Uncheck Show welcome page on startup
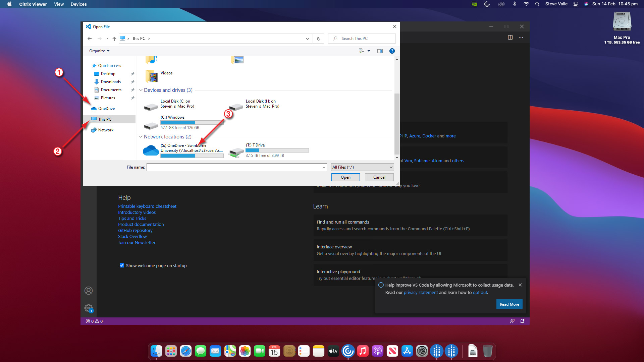 [x=122, y=265]
